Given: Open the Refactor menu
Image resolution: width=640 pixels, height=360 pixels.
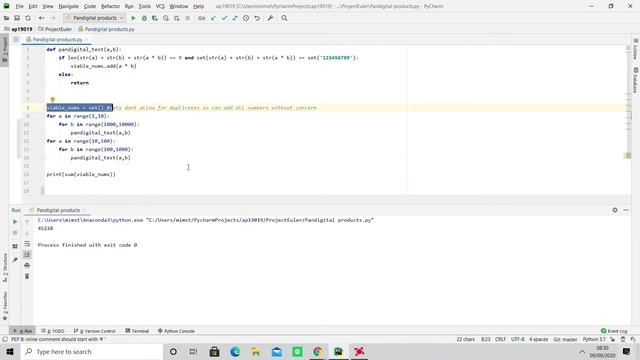Looking at the screenshot, I should (110, 6).
